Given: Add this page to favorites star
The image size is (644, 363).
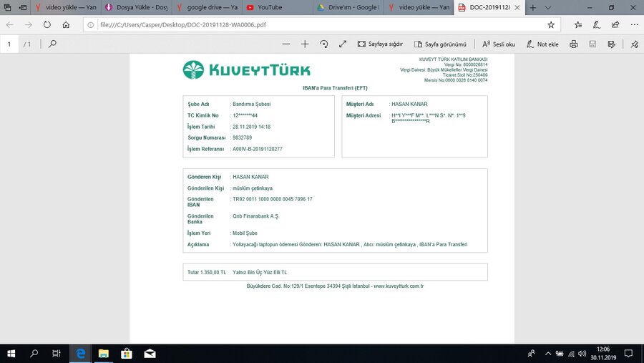Looking at the screenshot, I should (x=551, y=24).
